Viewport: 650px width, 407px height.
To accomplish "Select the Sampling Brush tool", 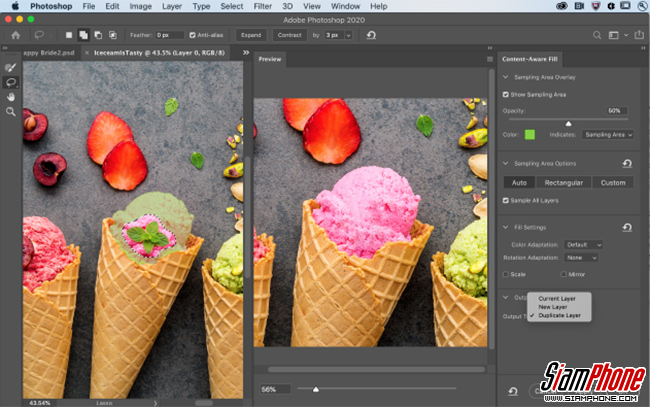I will coord(11,68).
